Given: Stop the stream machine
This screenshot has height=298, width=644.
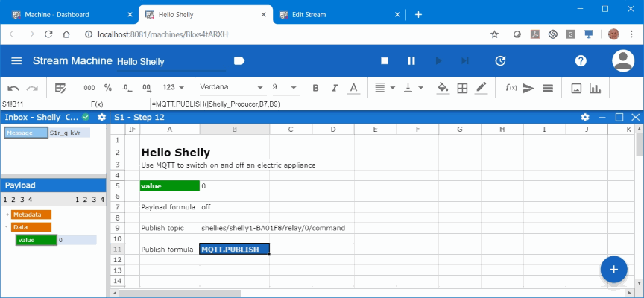Looking at the screenshot, I should point(385,60).
